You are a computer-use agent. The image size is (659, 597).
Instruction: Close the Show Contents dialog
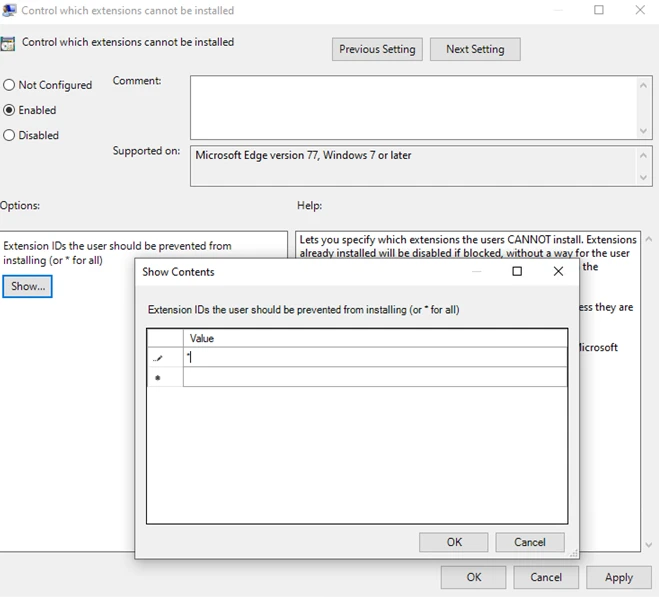tap(558, 271)
